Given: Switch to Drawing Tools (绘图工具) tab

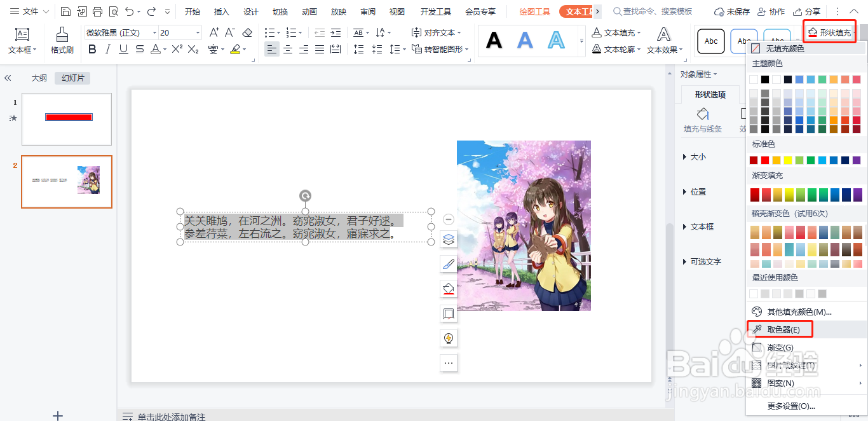Looking at the screenshot, I should (535, 11).
